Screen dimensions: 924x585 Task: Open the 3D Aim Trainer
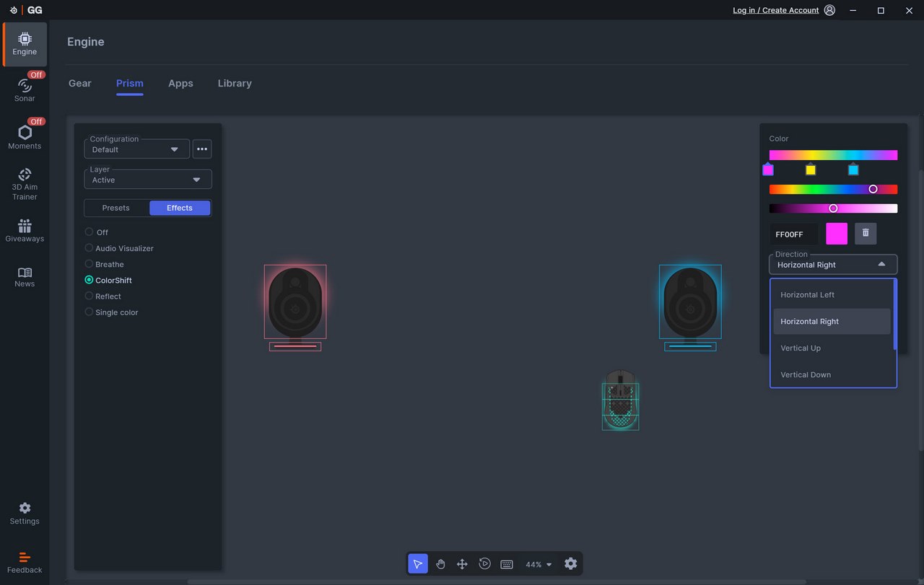pyautogui.click(x=25, y=184)
